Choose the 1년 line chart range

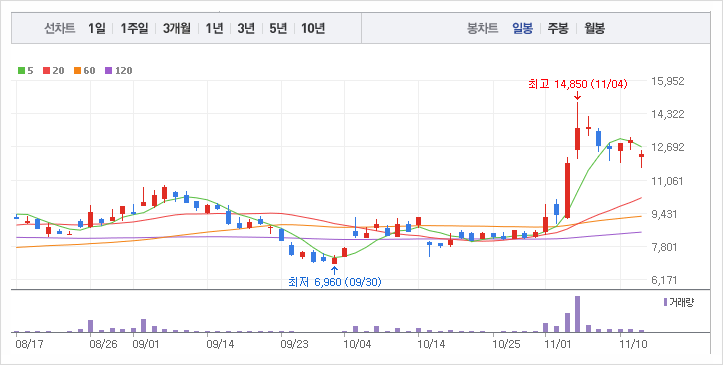coord(214,29)
